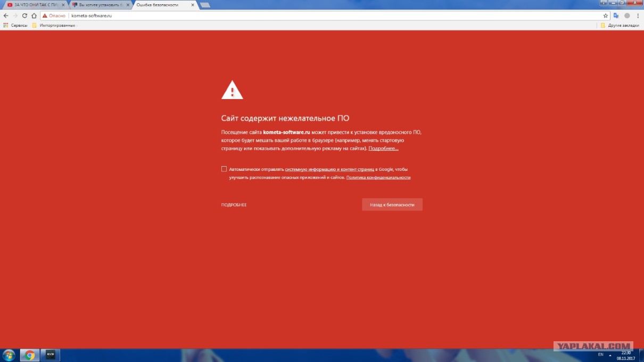Close the YouTube 'ЗА ЧТО ОНИ ТАК' tab
The image size is (644, 362).
(63, 5)
